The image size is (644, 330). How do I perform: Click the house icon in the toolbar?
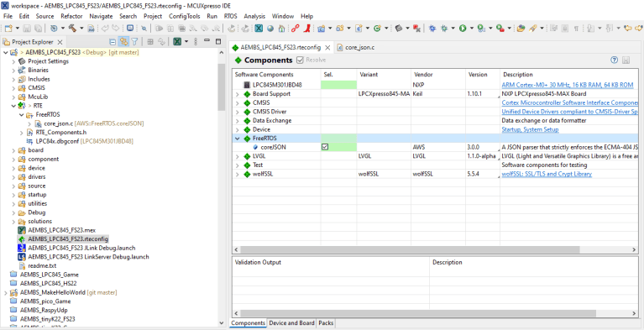click(282, 29)
